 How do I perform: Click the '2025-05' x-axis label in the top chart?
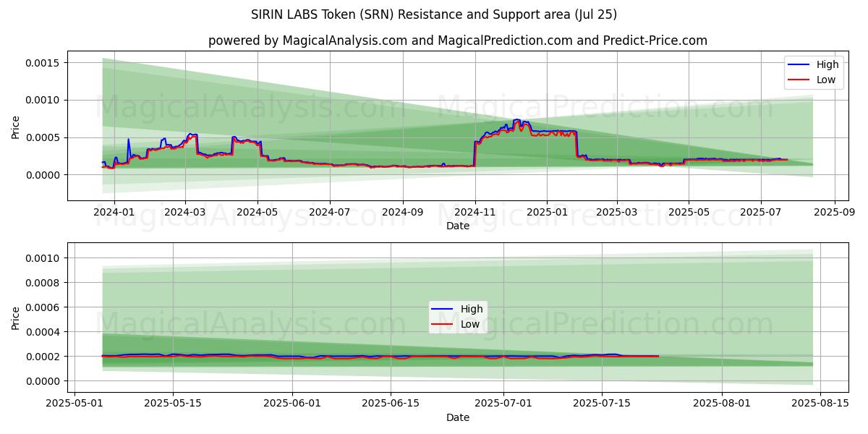pyautogui.click(x=689, y=212)
